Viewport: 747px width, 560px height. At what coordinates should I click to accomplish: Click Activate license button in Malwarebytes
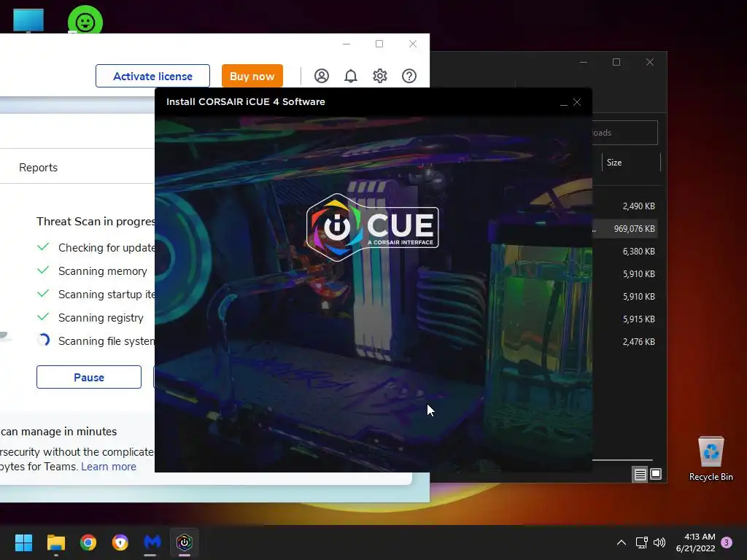(152, 76)
